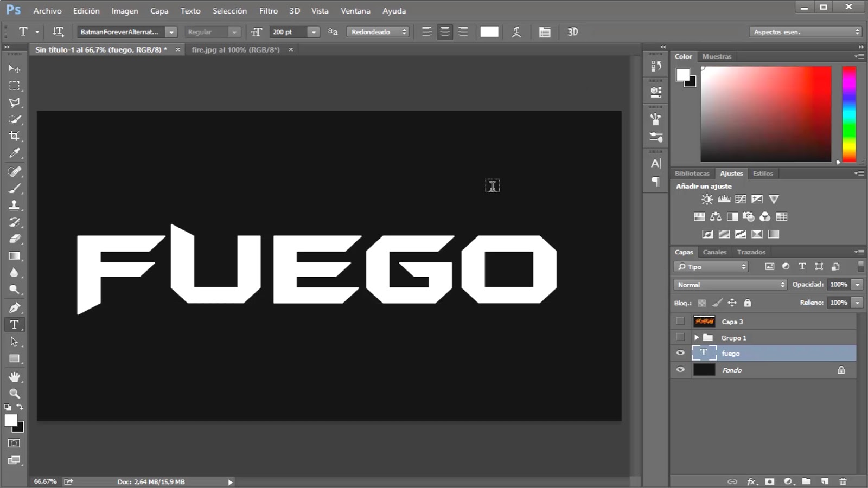Switch to the Canales tab
This screenshot has width=868, height=488.
pyautogui.click(x=714, y=252)
